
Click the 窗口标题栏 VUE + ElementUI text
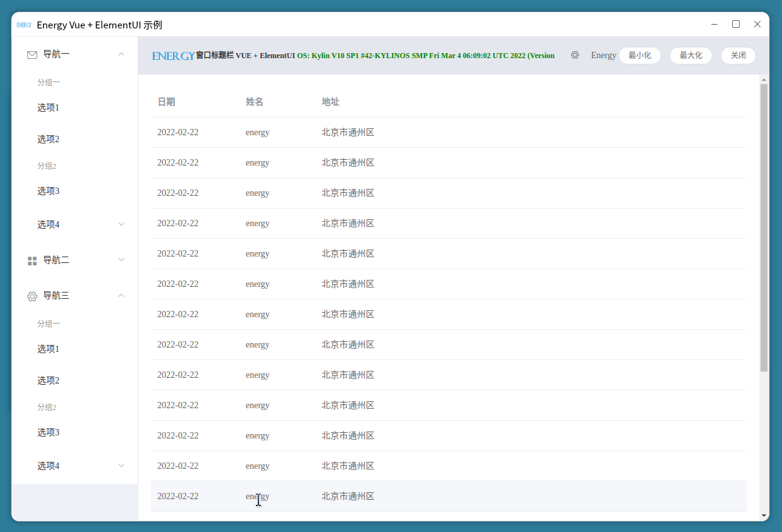pyautogui.click(x=245, y=56)
